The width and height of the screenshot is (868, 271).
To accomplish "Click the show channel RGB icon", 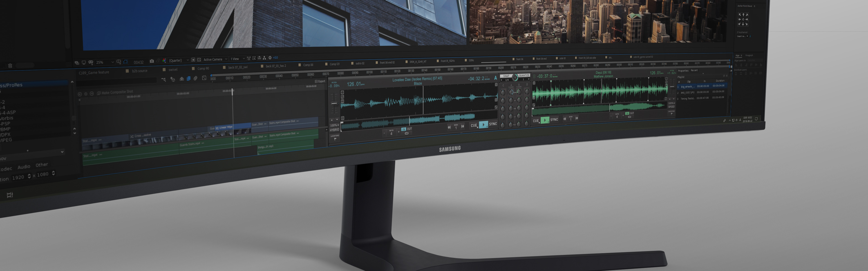I will click(x=164, y=61).
